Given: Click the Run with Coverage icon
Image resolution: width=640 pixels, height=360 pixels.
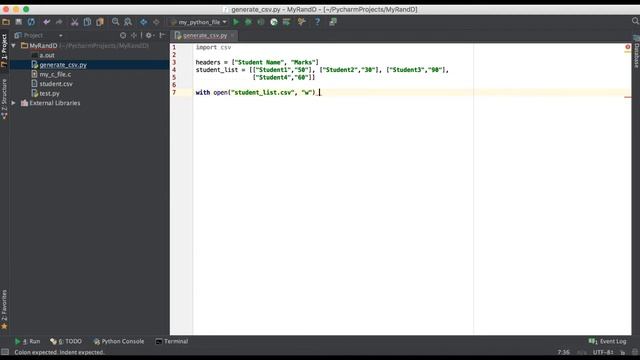Looking at the screenshot, I should [x=261, y=22].
